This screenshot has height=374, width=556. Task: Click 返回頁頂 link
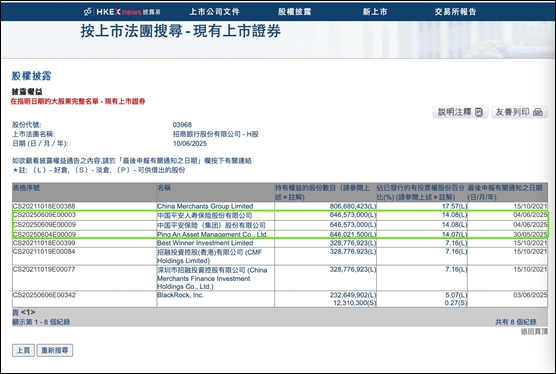pyautogui.click(x=534, y=331)
